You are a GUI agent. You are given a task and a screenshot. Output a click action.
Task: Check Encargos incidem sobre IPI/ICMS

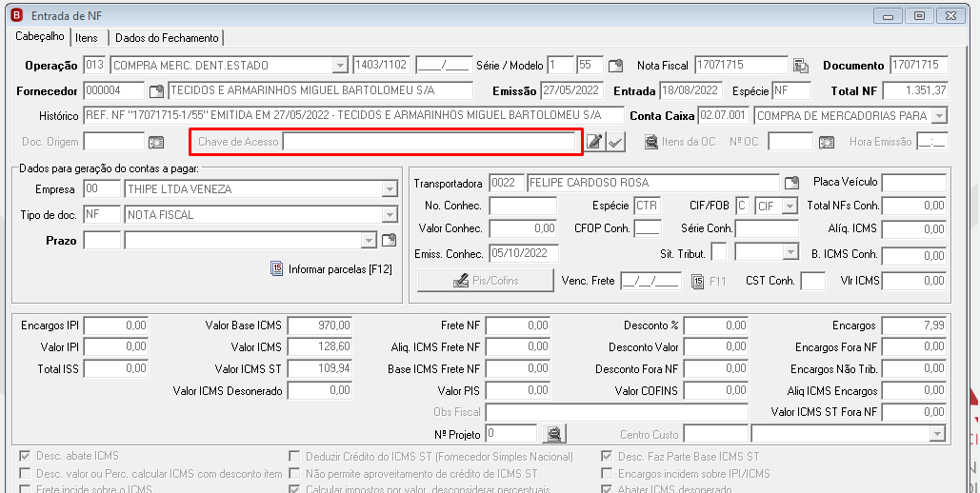click(x=607, y=474)
